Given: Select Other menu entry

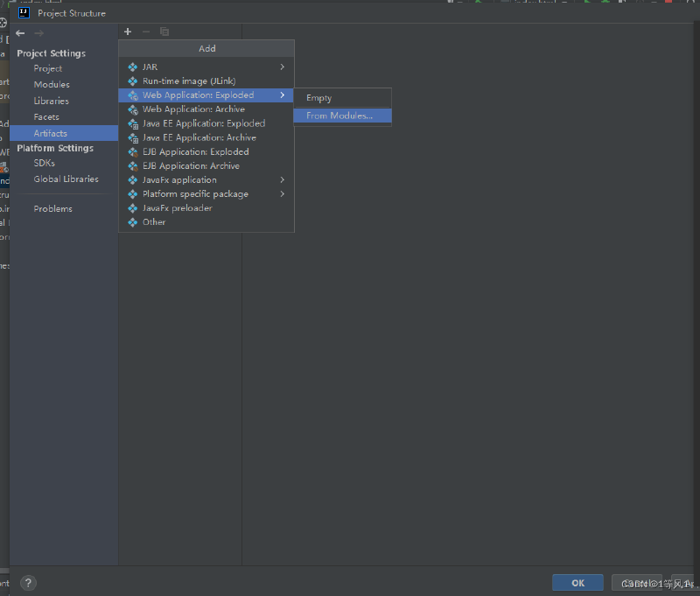Looking at the screenshot, I should pos(206,222).
